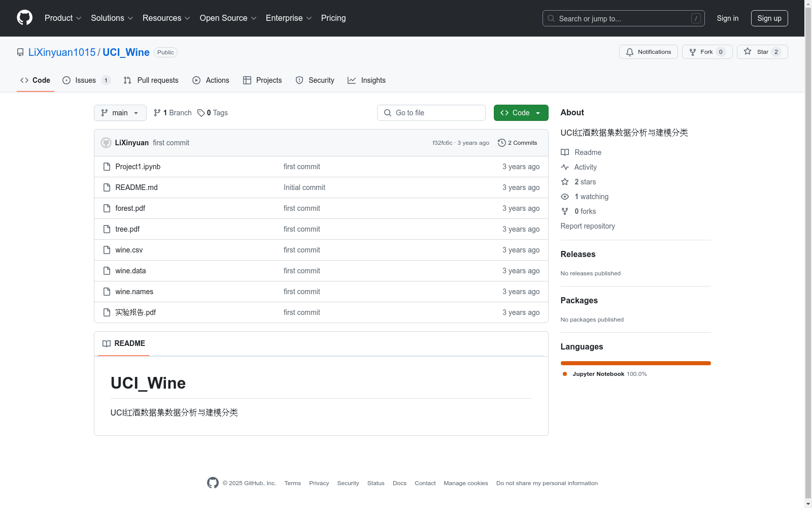
Task: Open the wine.csv file
Action: point(129,250)
